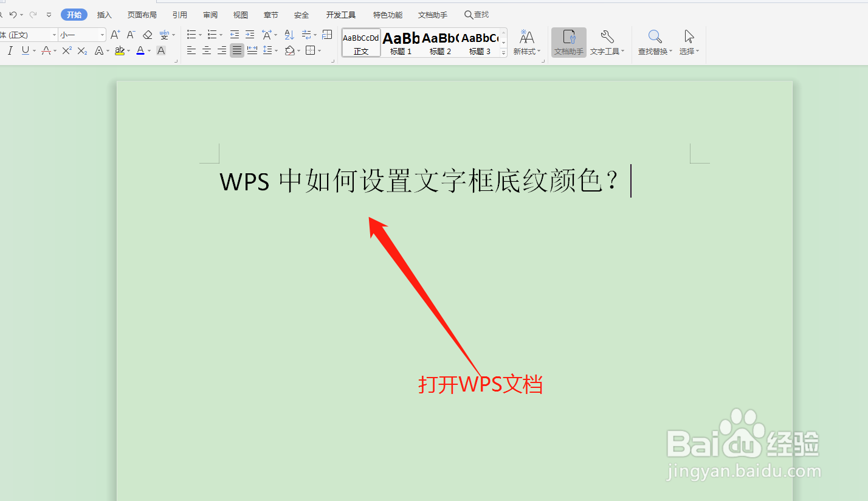Open the 文字工具 wrench tool
This screenshot has width=868, height=501.
(607, 43)
